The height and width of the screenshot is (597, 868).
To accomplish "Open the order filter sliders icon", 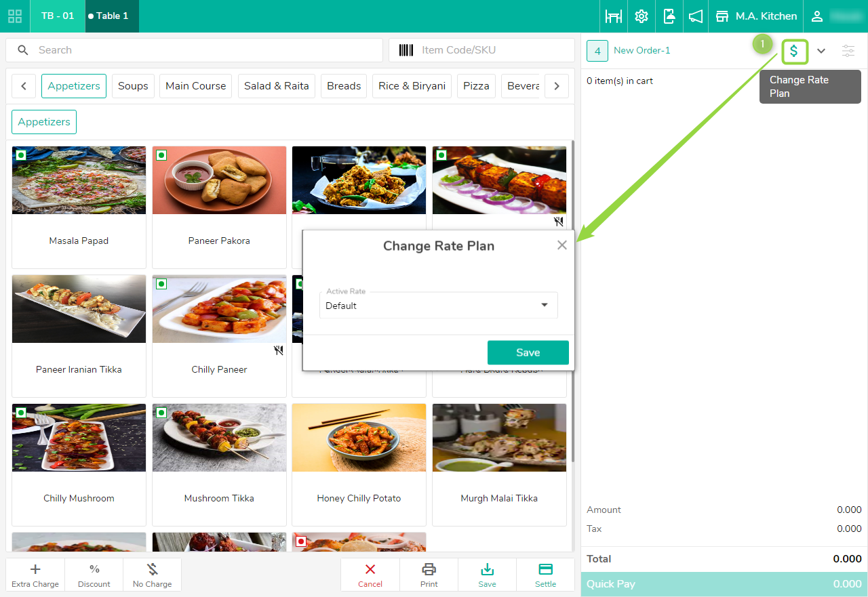I will 848,51.
